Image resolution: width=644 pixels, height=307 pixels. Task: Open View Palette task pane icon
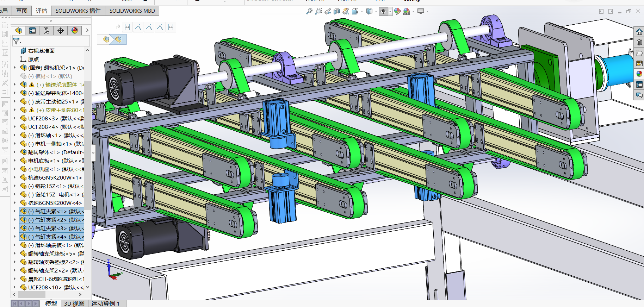(639, 63)
